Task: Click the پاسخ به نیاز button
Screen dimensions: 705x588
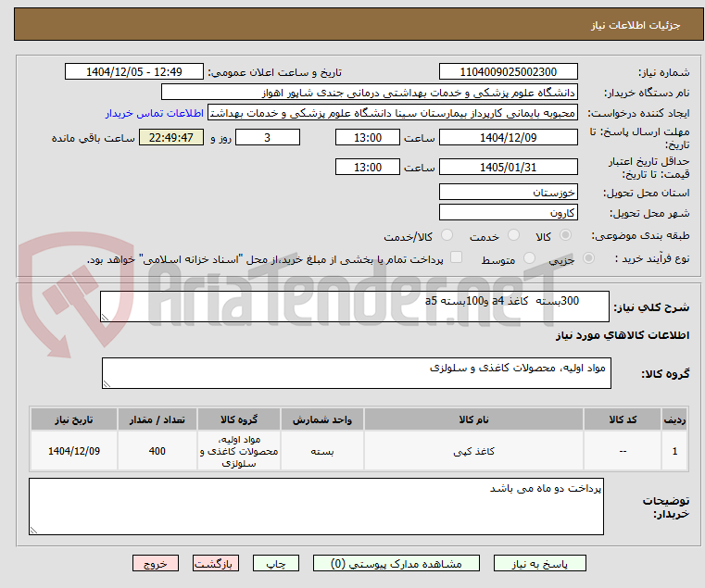Action: 539,563
